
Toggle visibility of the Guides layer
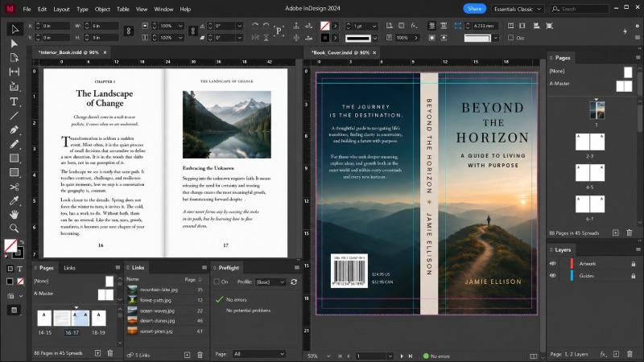click(x=553, y=276)
